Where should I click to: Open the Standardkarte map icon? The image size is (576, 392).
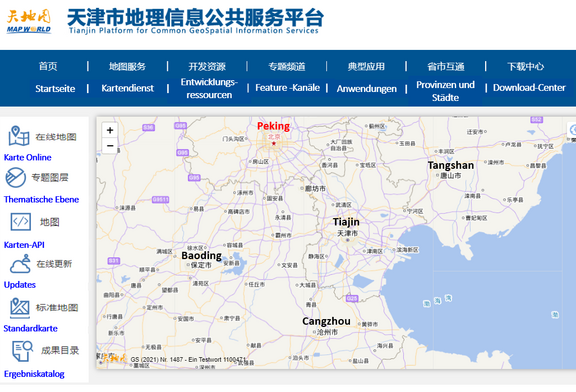[20, 308]
